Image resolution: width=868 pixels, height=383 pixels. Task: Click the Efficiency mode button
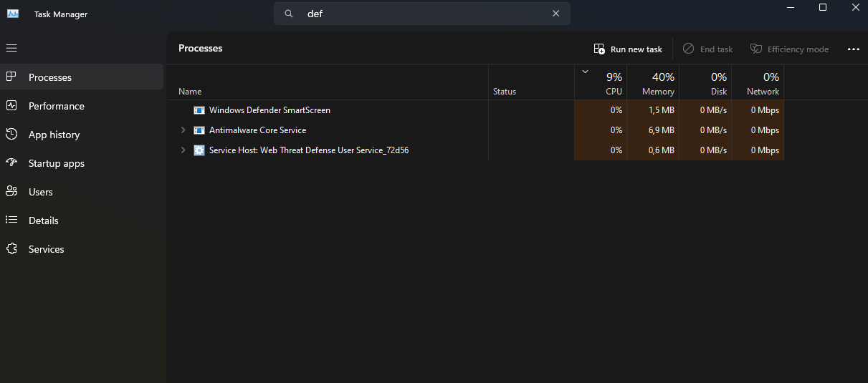point(789,49)
